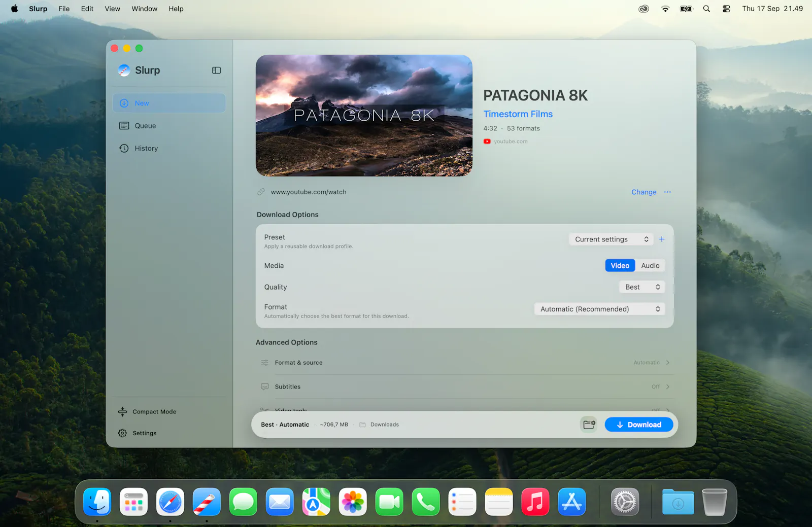Open the Window menu
The width and height of the screenshot is (812, 527).
[145, 9]
